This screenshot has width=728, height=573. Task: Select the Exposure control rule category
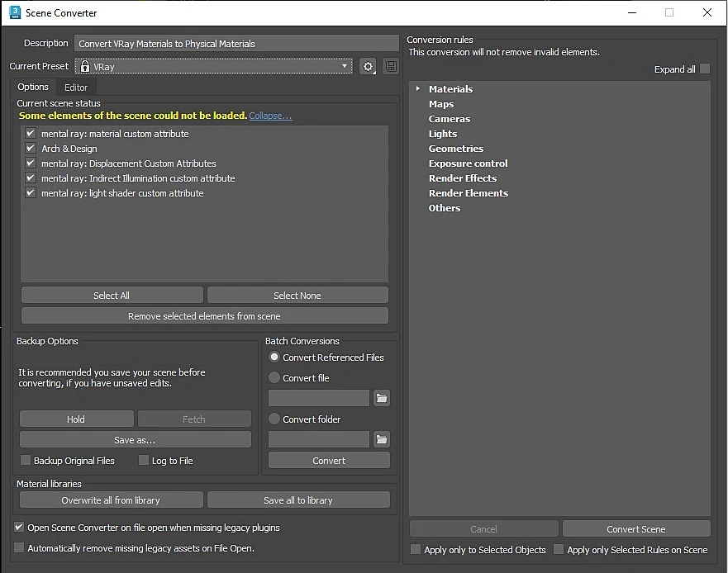tap(468, 163)
